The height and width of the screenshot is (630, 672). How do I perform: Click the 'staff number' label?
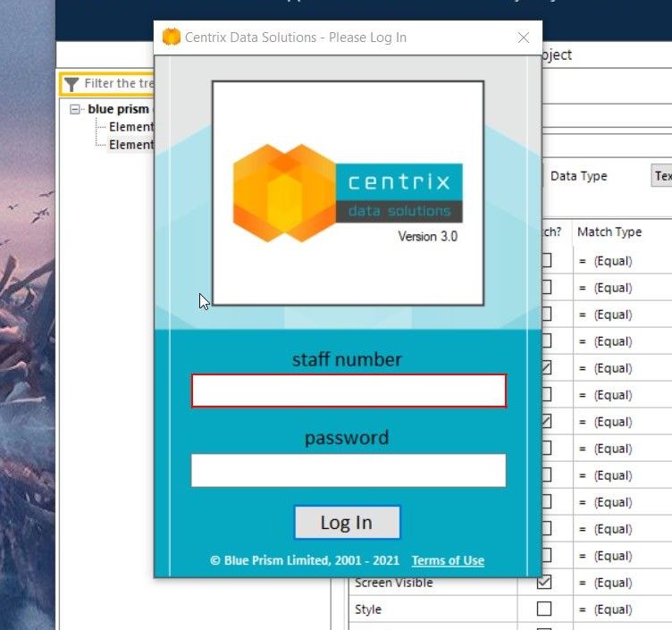[347, 359]
